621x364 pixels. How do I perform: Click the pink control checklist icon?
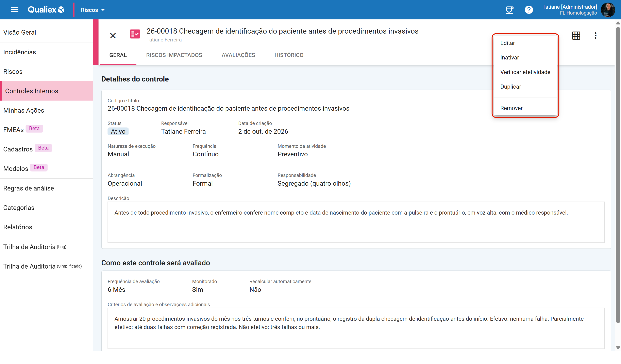point(135,34)
